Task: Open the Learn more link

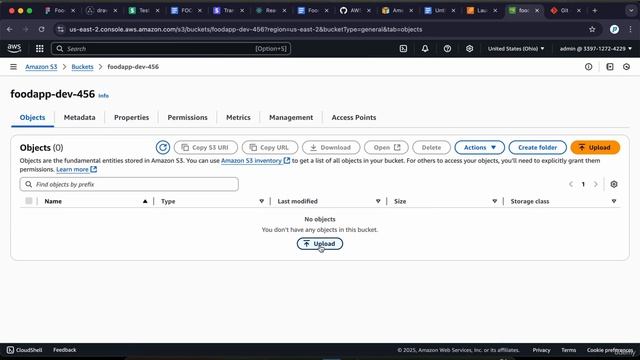Action: [76, 169]
